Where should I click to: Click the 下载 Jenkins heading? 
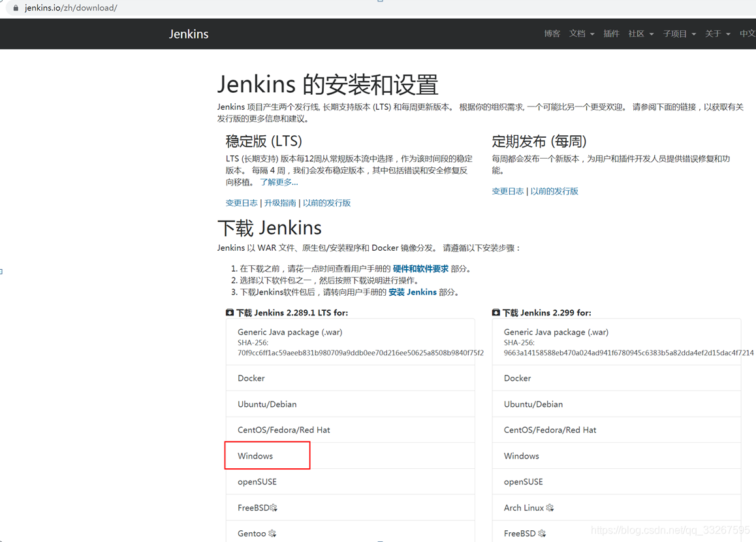270,228
